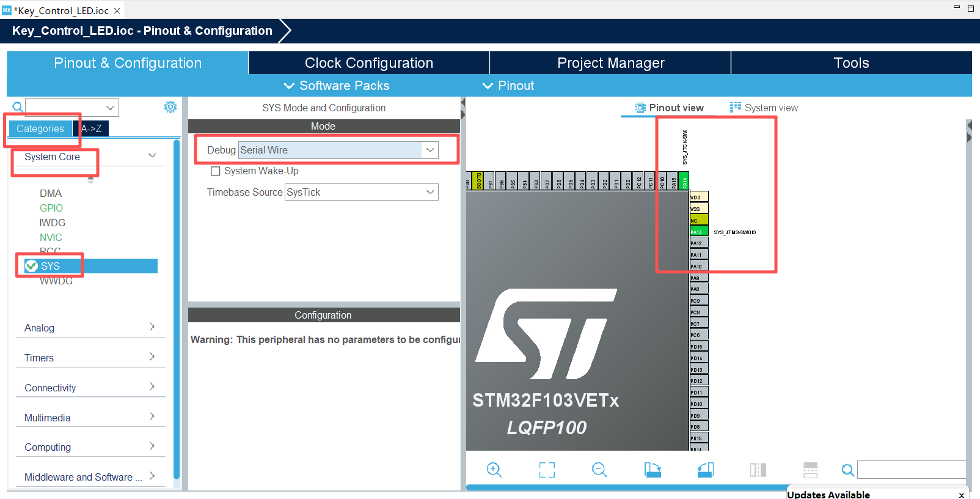Open the Software Packs menu
980x499 pixels.
[x=337, y=86]
